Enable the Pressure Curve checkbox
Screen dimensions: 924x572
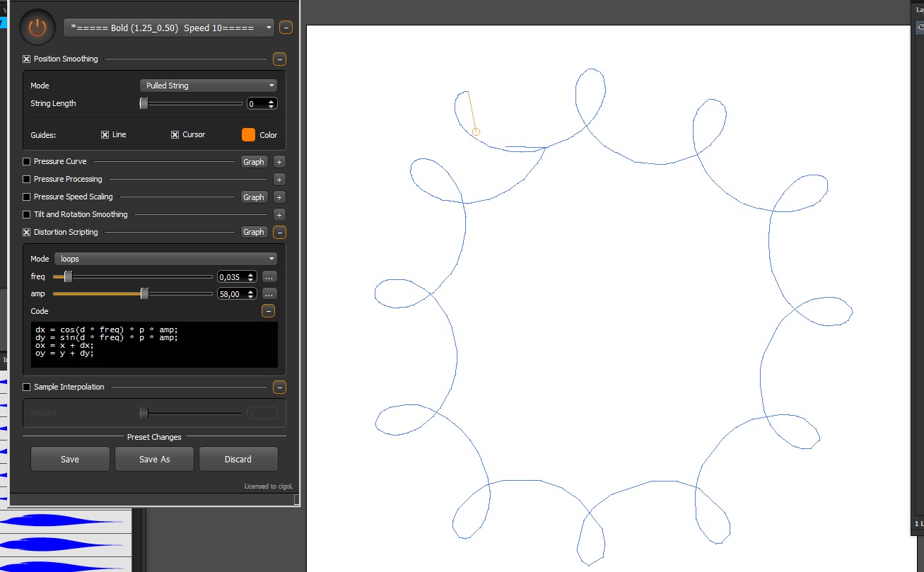pyautogui.click(x=27, y=162)
